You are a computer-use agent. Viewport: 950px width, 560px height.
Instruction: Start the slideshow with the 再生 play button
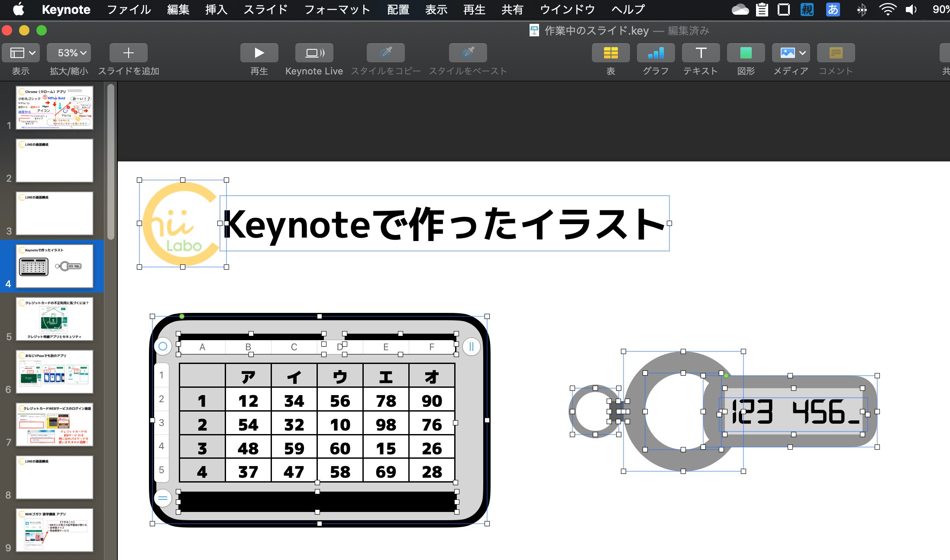pos(259,53)
